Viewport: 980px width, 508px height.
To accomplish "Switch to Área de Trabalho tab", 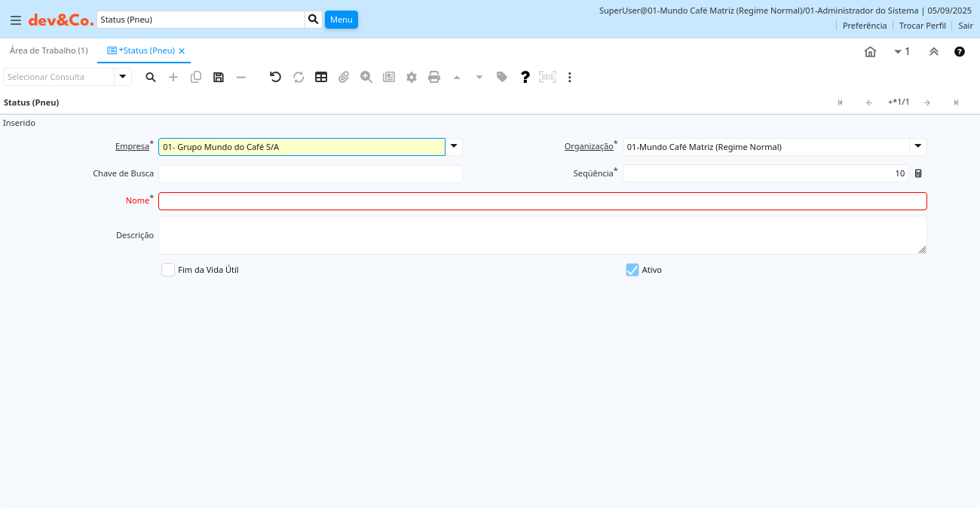I will tap(49, 50).
